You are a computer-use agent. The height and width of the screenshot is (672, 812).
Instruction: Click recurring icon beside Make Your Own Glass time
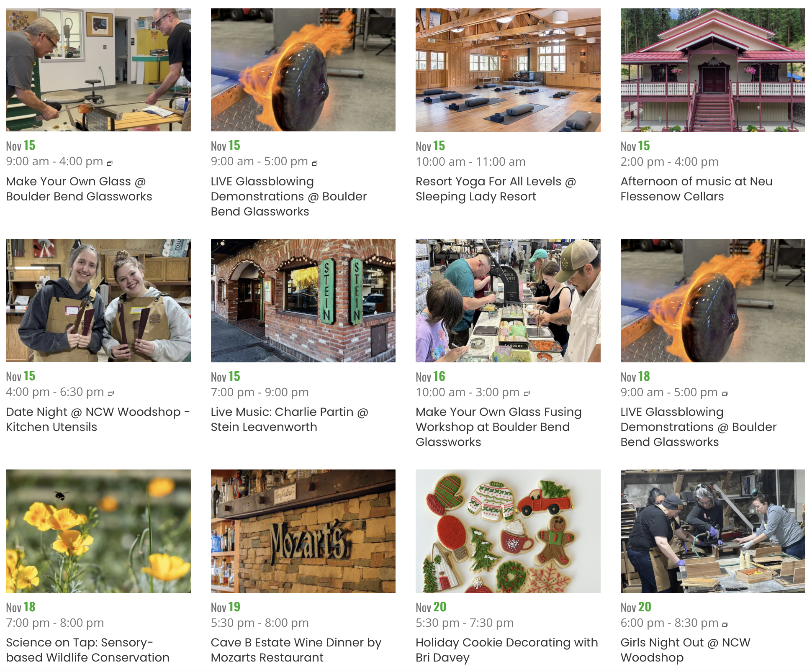tap(110, 163)
